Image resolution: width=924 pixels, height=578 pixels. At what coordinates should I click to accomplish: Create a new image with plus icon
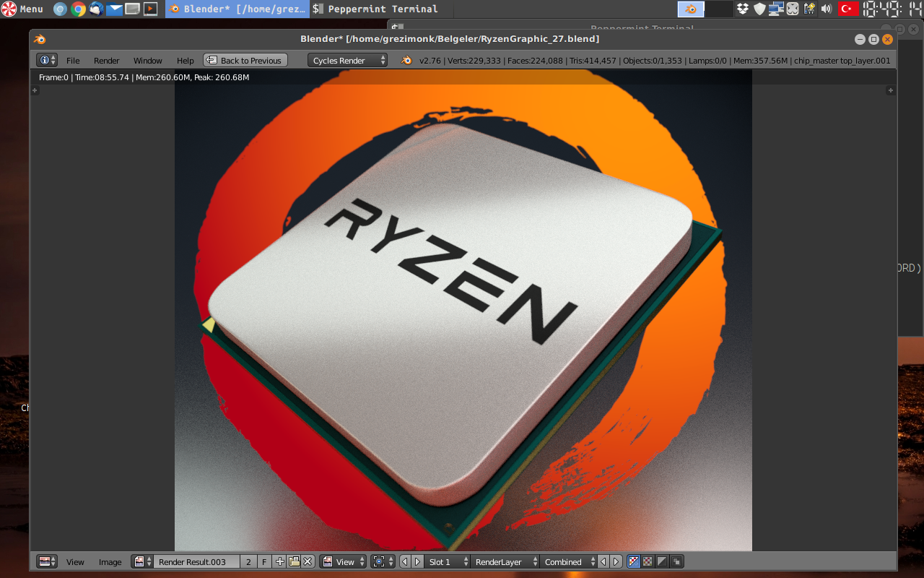coord(280,561)
